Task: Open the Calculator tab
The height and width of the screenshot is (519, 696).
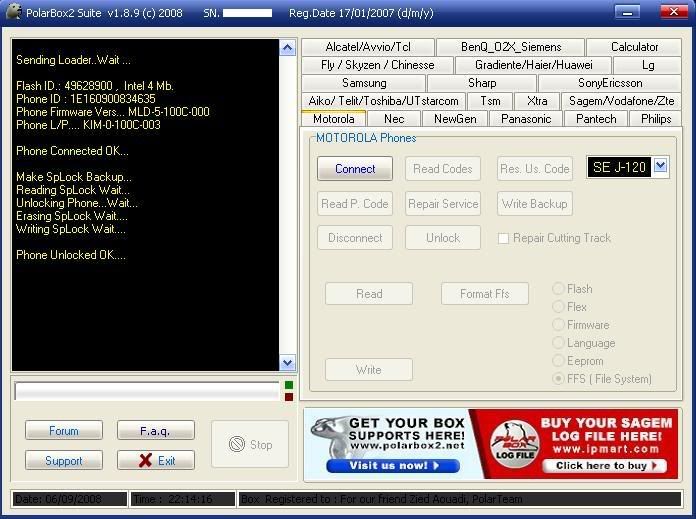Action: 634,47
